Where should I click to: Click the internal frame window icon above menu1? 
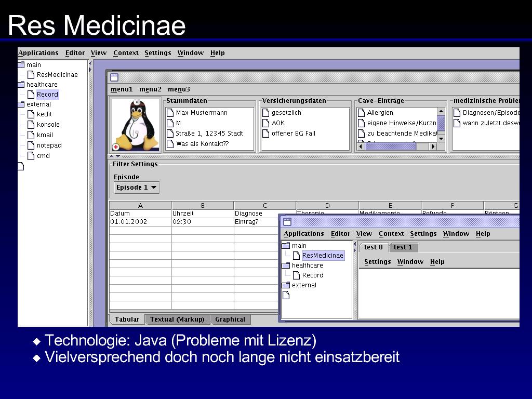coord(114,77)
